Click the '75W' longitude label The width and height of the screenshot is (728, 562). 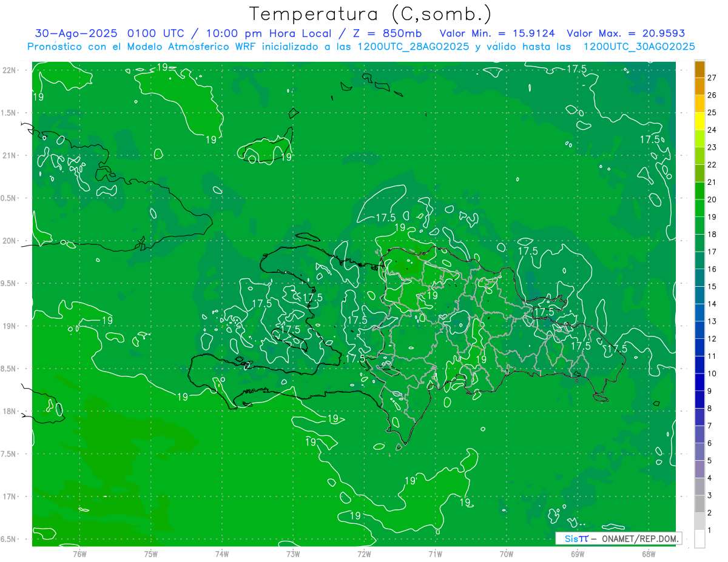point(151,554)
